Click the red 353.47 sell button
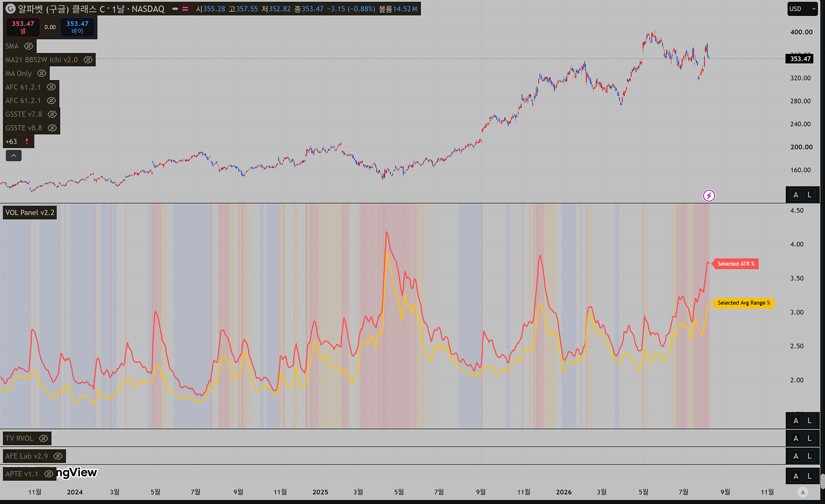The image size is (825, 504). 23,27
